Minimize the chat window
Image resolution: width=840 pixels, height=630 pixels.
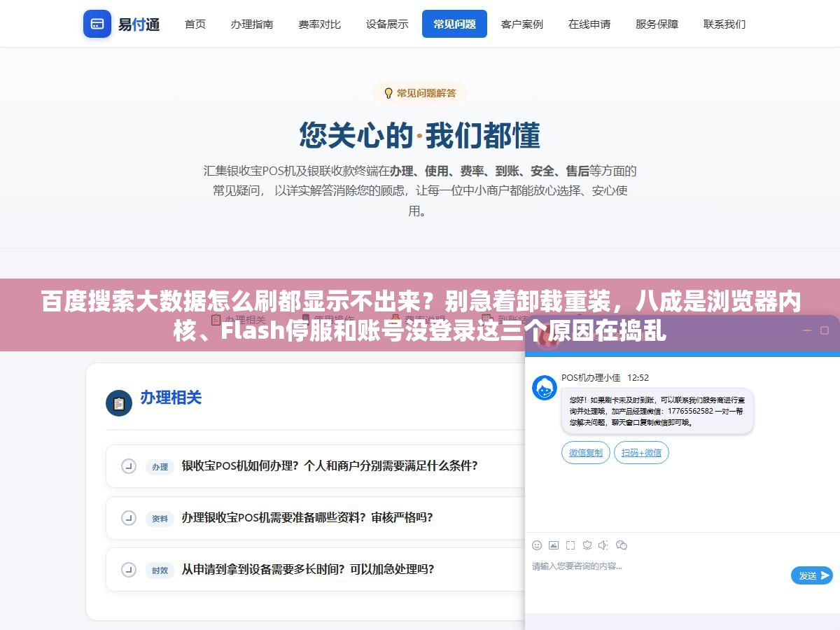(x=806, y=330)
